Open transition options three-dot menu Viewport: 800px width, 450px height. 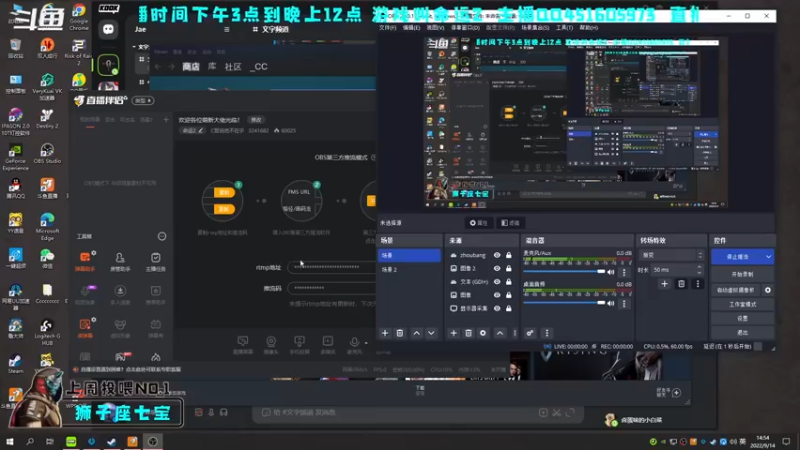pos(697,284)
